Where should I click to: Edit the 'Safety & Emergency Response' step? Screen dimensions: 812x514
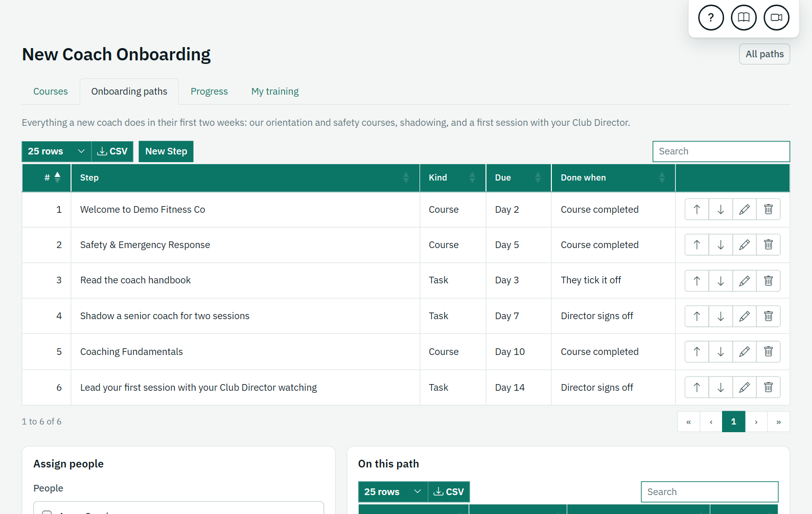point(745,244)
